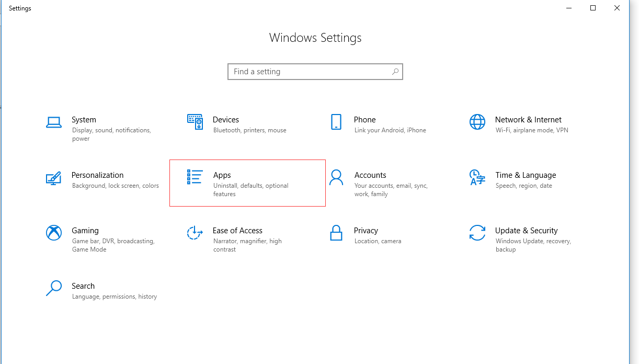Click the Ease of Access icon
The width and height of the screenshot is (639, 364).
coord(195,233)
